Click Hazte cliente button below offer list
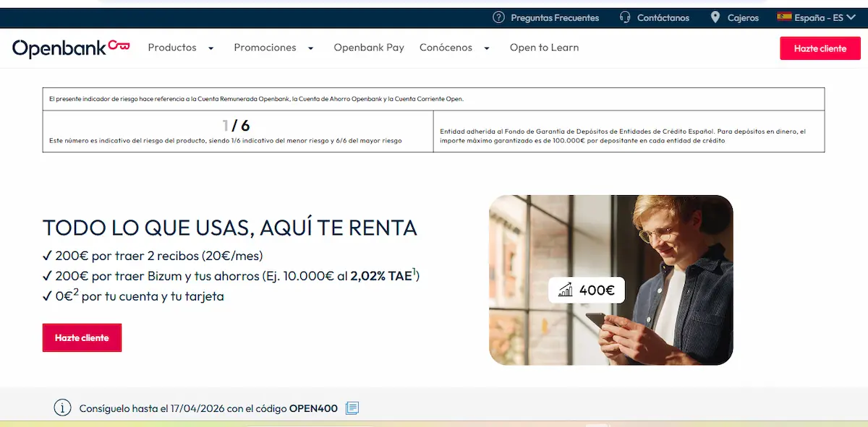 (82, 337)
